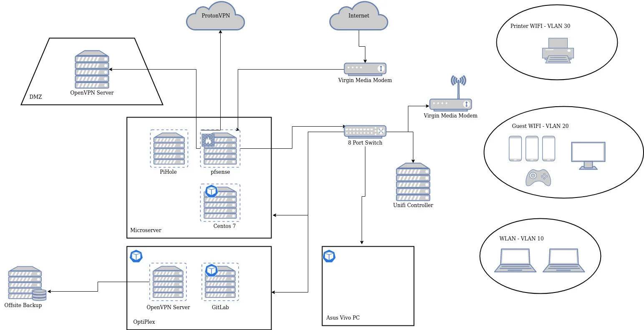
Task: Click the 8 Port Switch device
Action: 365,131
